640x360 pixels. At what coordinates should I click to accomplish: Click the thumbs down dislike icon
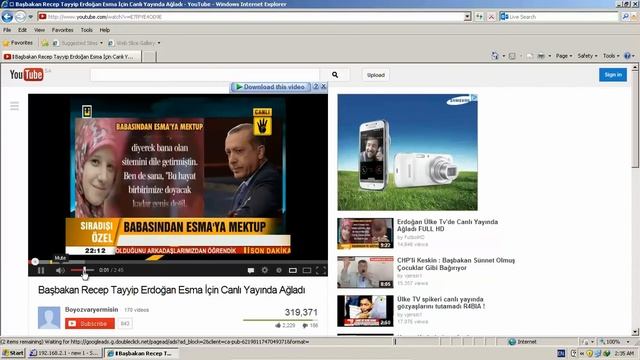[305, 325]
